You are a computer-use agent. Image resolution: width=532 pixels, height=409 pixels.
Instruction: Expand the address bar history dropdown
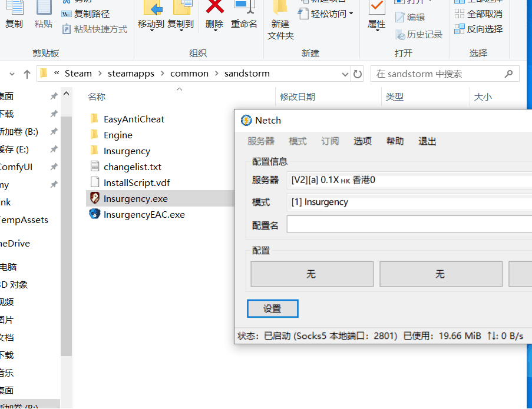[x=345, y=74]
